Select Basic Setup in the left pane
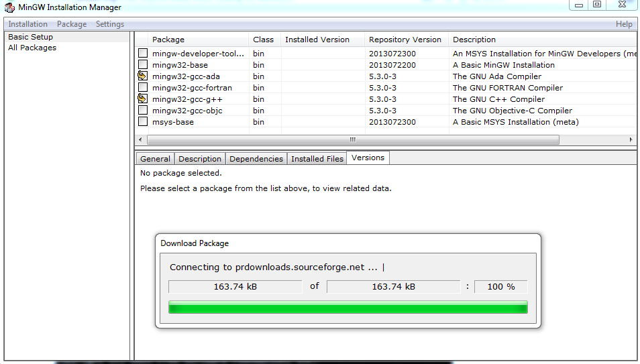640x364 pixels. (31, 37)
